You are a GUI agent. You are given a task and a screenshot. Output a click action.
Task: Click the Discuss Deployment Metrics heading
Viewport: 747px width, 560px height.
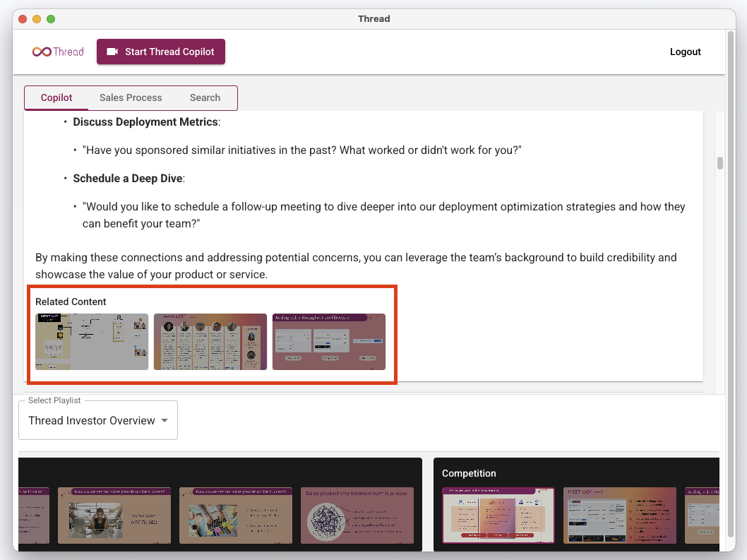pos(145,122)
